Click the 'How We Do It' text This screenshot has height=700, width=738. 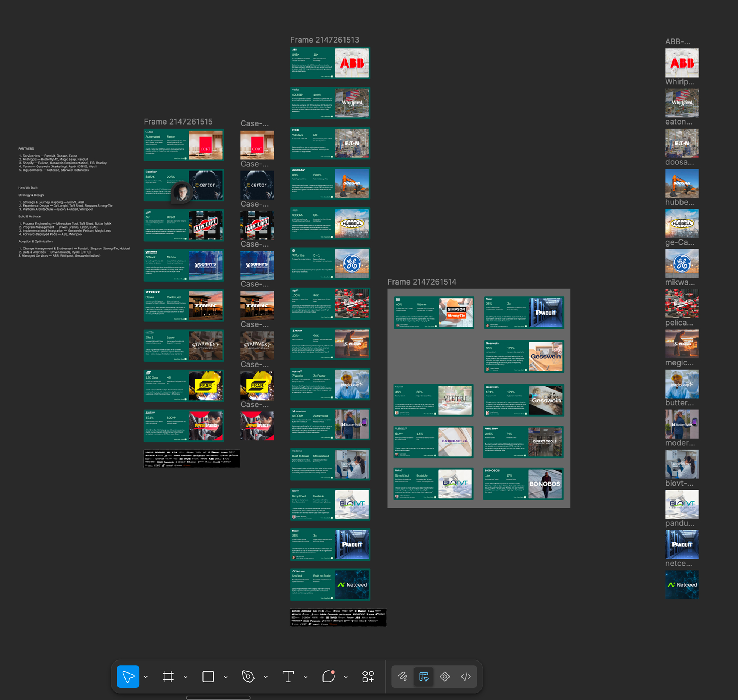click(28, 188)
